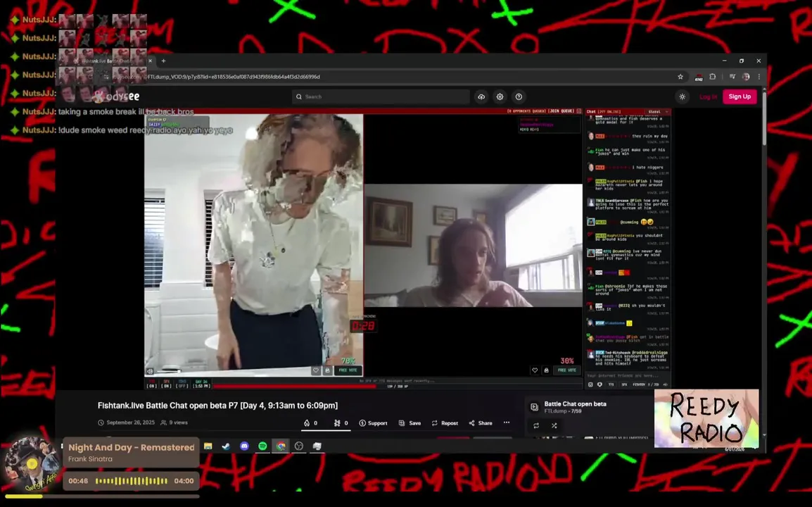Viewport: 812px width, 507px height.
Task: Click the heart icon under right camera
Action: coord(535,370)
